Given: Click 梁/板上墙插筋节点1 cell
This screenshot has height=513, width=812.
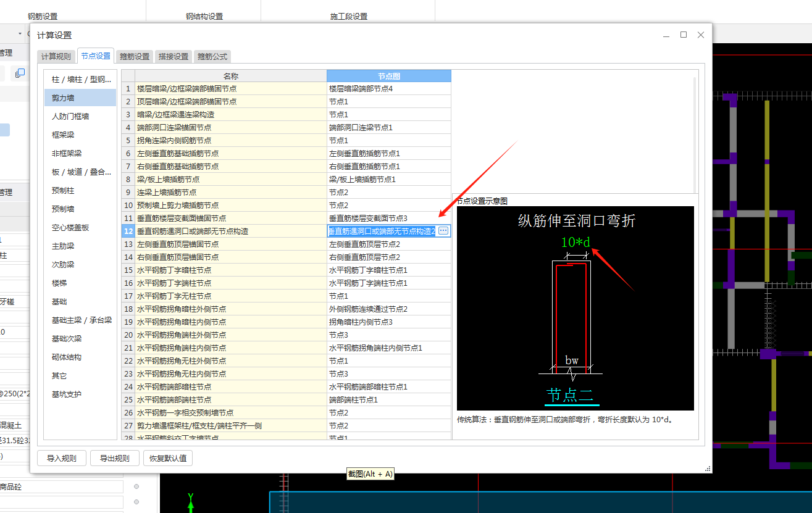Looking at the screenshot, I should (389, 180).
